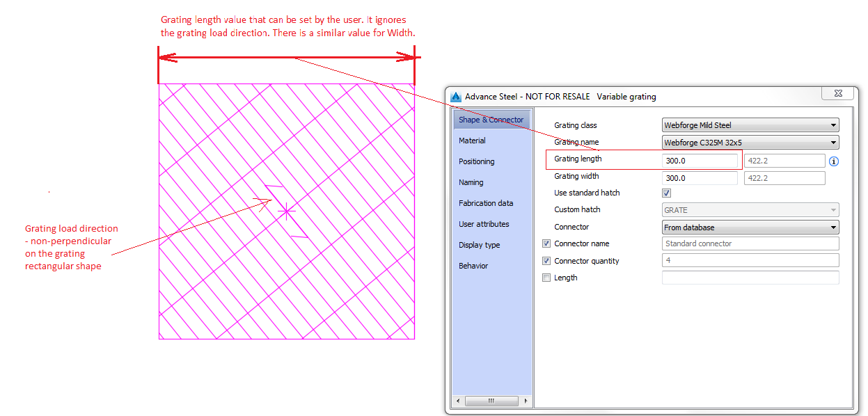Open the User attributes tab

pos(491,224)
